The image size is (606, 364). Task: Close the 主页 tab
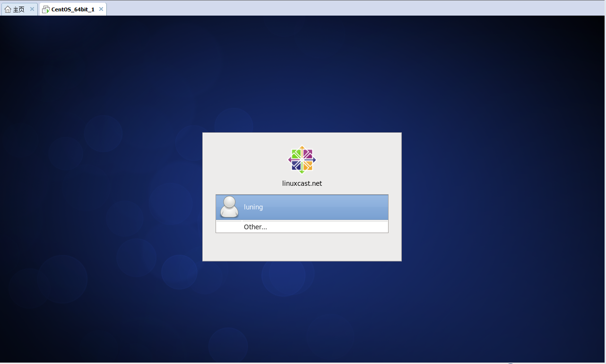pyautogui.click(x=32, y=9)
